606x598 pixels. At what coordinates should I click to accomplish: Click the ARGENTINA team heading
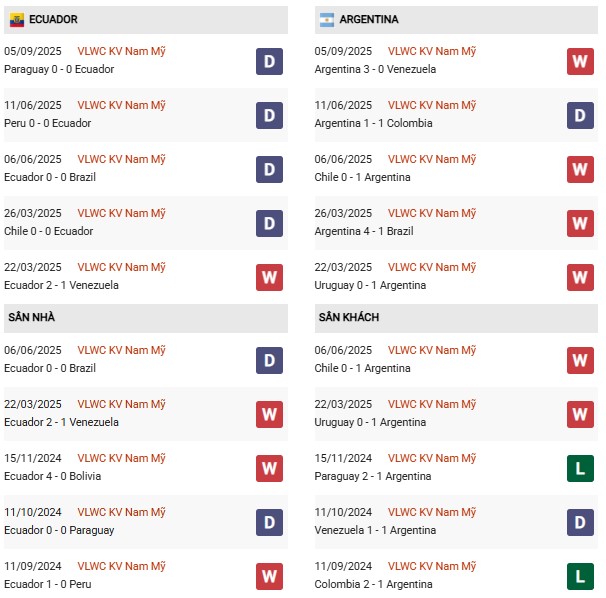pos(369,19)
